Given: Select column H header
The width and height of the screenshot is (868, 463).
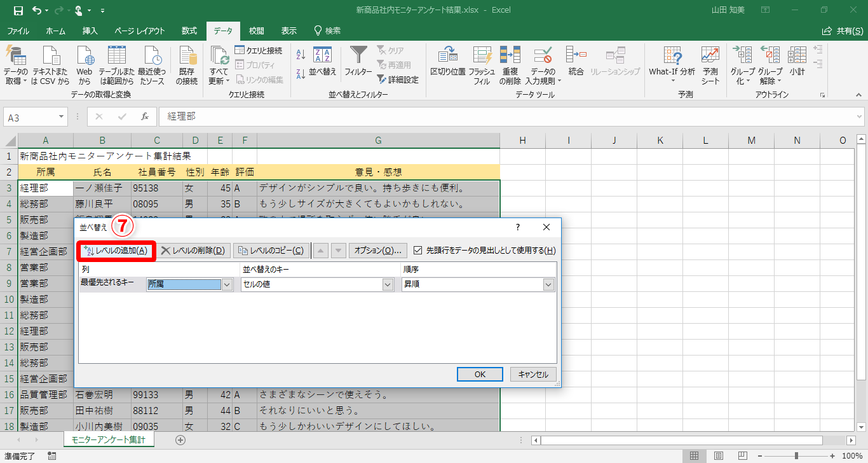Looking at the screenshot, I should [x=522, y=141].
